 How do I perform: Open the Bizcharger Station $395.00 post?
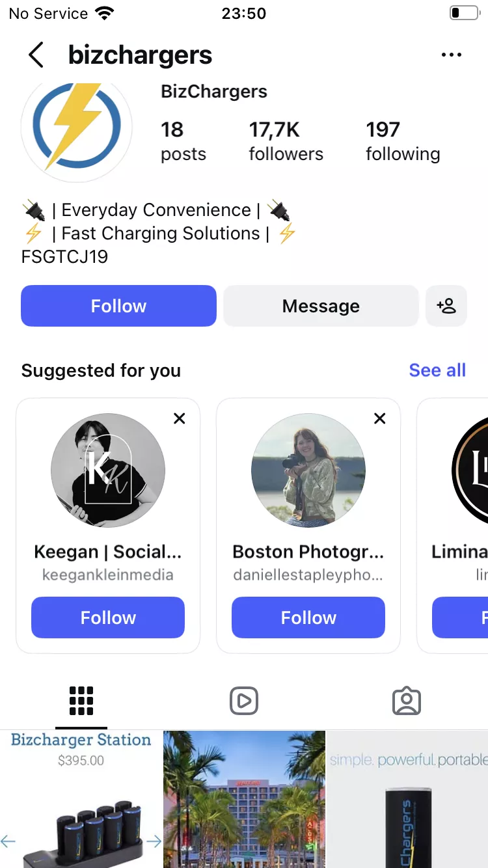(81, 799)
